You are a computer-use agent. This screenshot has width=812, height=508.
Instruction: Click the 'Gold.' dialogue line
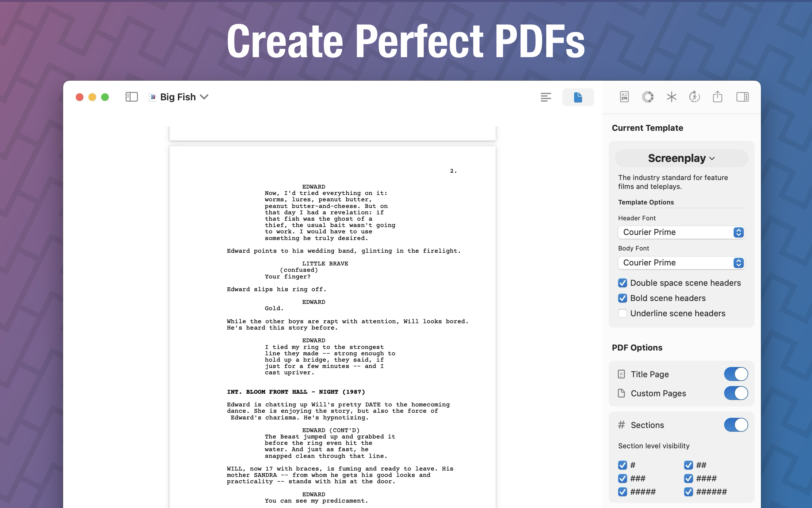click(x=274, y=308)
